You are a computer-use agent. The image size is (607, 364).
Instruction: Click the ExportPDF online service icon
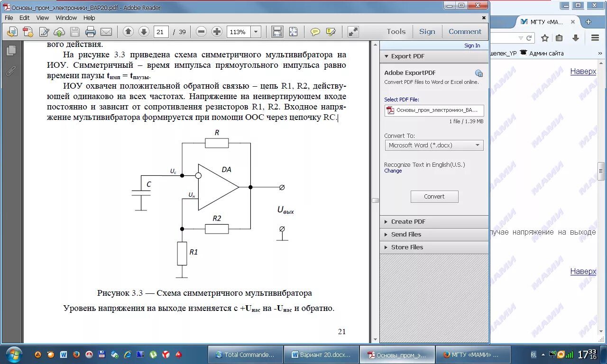pyautogui.click(x=479, y=73)
